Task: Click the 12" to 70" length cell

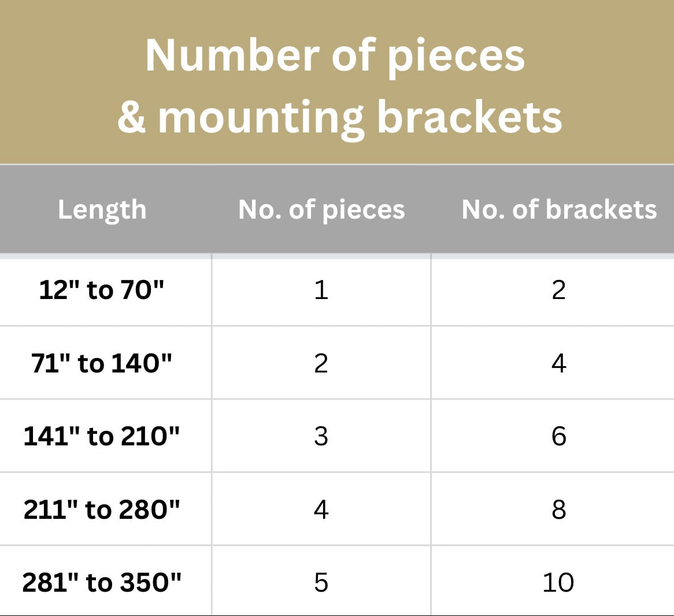Action: (x=102, y=290)
